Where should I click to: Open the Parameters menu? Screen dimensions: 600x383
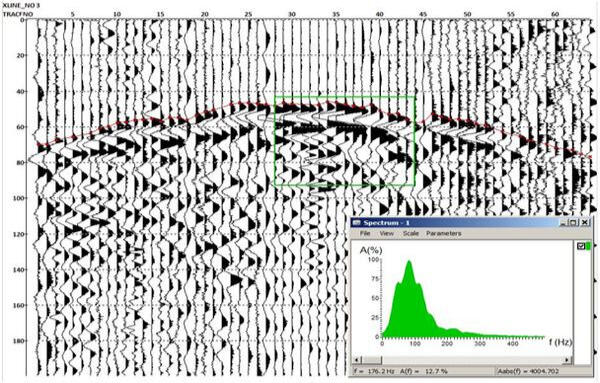[443, 233]
